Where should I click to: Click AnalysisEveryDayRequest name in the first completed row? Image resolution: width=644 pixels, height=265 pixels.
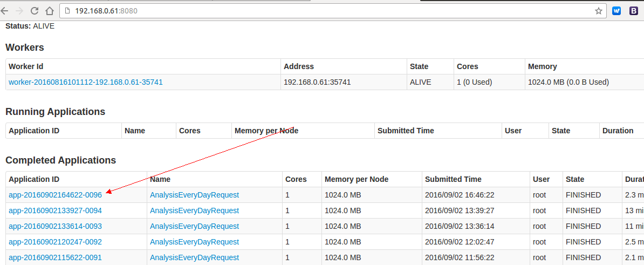[x=194, y=195]
